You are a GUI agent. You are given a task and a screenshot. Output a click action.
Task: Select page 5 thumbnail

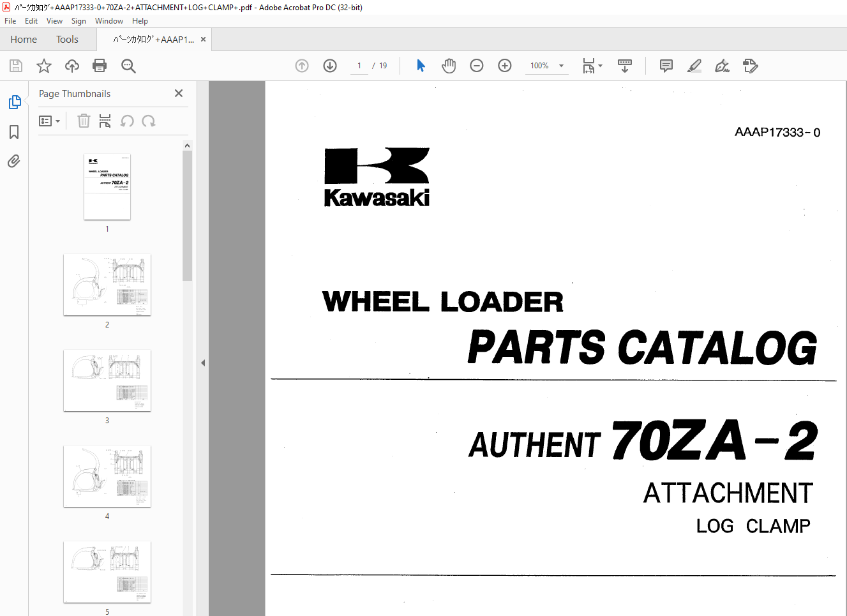pyautogui.click(x=107, y=572)
